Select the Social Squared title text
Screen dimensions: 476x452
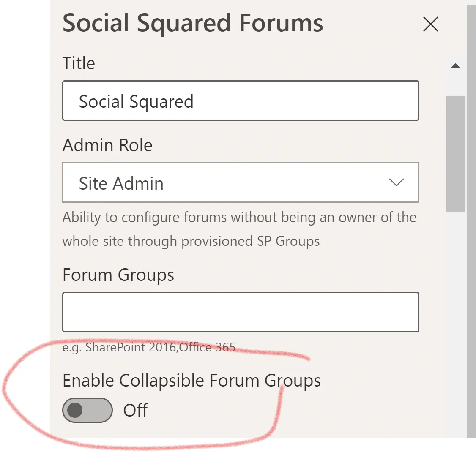pyautogui.click(x=135, y=101)
